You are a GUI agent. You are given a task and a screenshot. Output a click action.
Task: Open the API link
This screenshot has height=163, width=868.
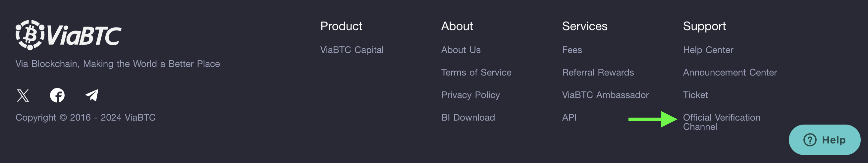[569, 118]
